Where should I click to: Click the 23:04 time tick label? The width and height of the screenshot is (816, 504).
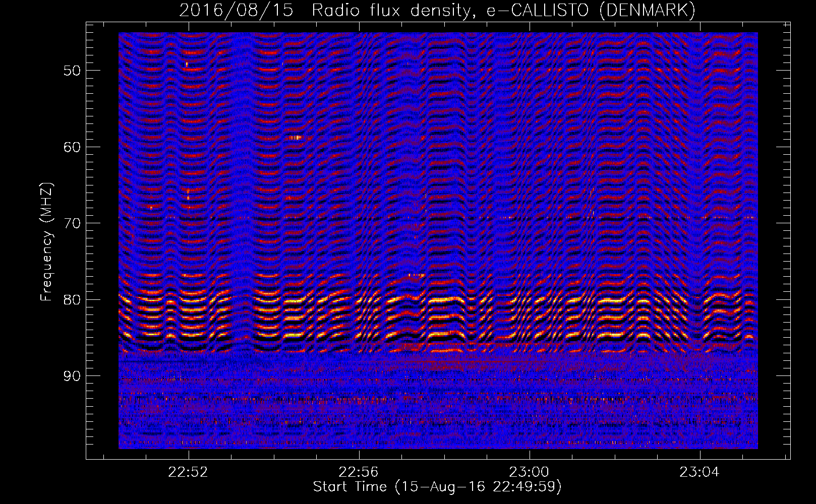(699, 472)
